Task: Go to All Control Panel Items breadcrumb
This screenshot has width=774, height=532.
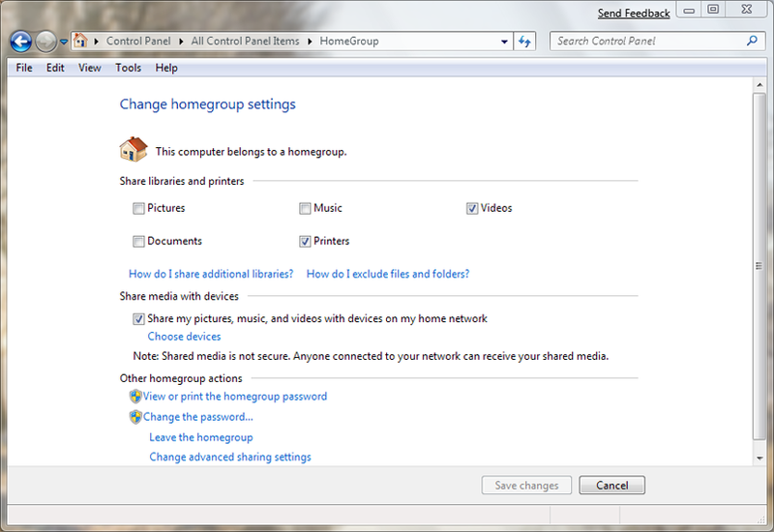Action: [x=246, y=41]
